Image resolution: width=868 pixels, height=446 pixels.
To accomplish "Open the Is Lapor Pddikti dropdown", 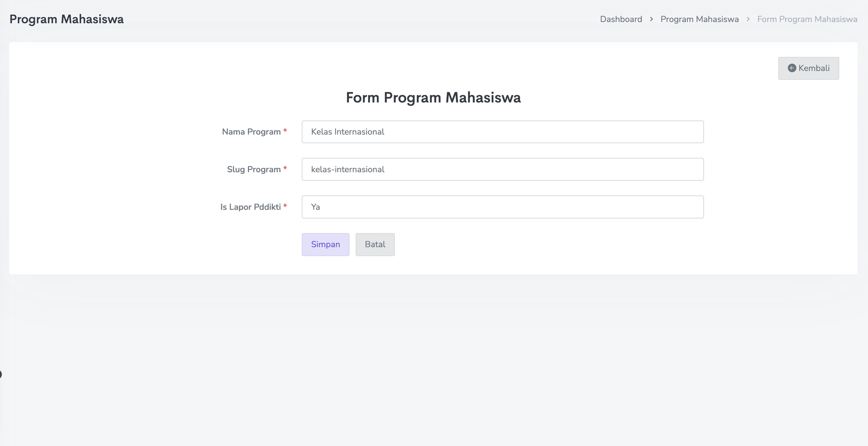I will [503, 207].
